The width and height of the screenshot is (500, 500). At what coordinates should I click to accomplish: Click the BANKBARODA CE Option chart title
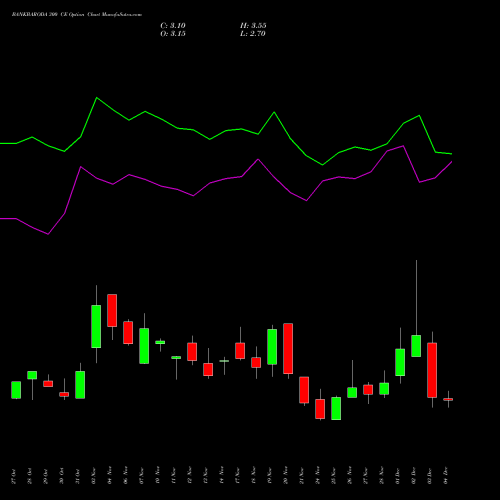click(x=77, y=15)
